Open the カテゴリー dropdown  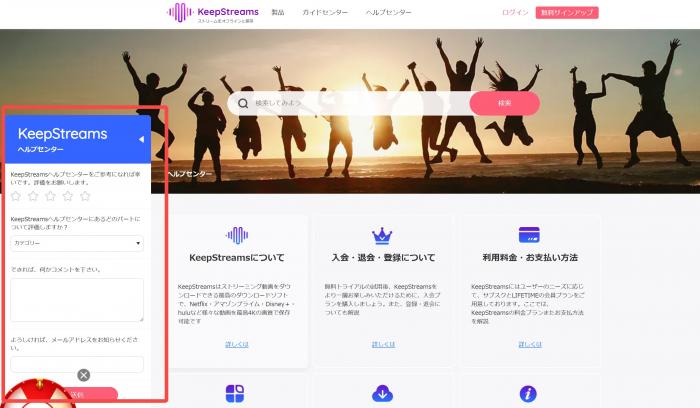point(77,243)
